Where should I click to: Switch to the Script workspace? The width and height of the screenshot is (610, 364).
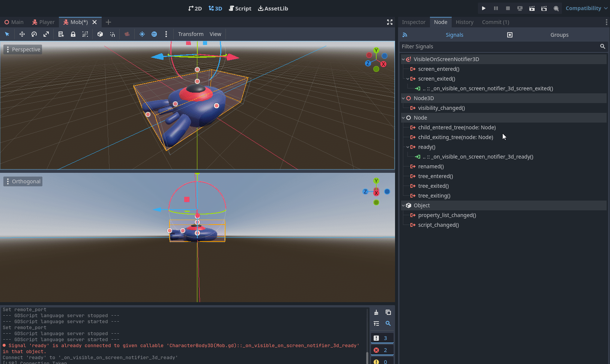pyautogui.click(x=240, y=8)
